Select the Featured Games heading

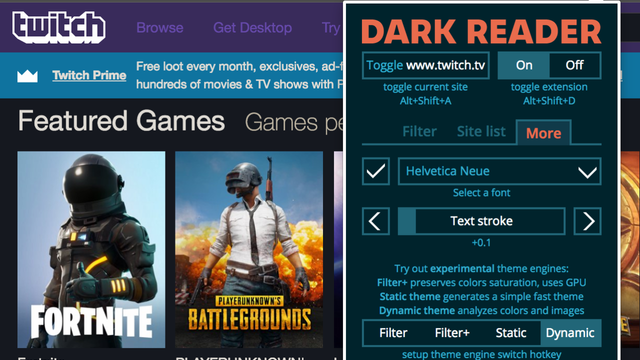[x=121, y=121]
